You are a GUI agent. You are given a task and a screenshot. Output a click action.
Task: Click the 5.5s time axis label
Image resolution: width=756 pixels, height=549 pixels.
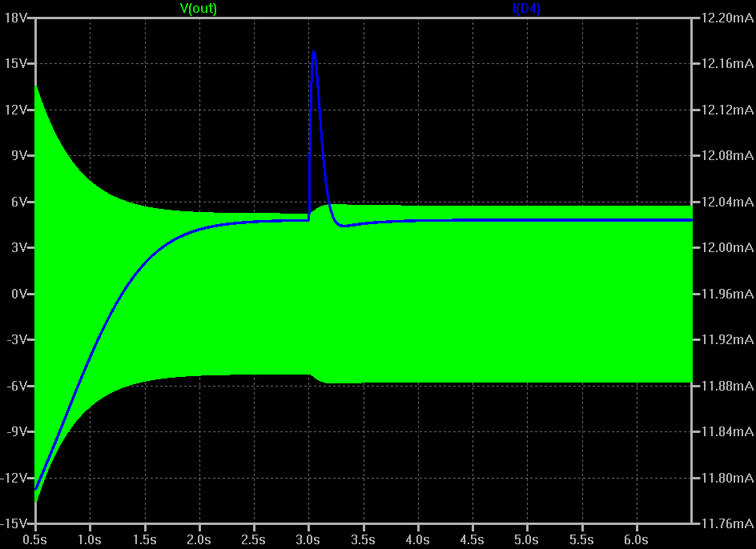pos(582,539)
